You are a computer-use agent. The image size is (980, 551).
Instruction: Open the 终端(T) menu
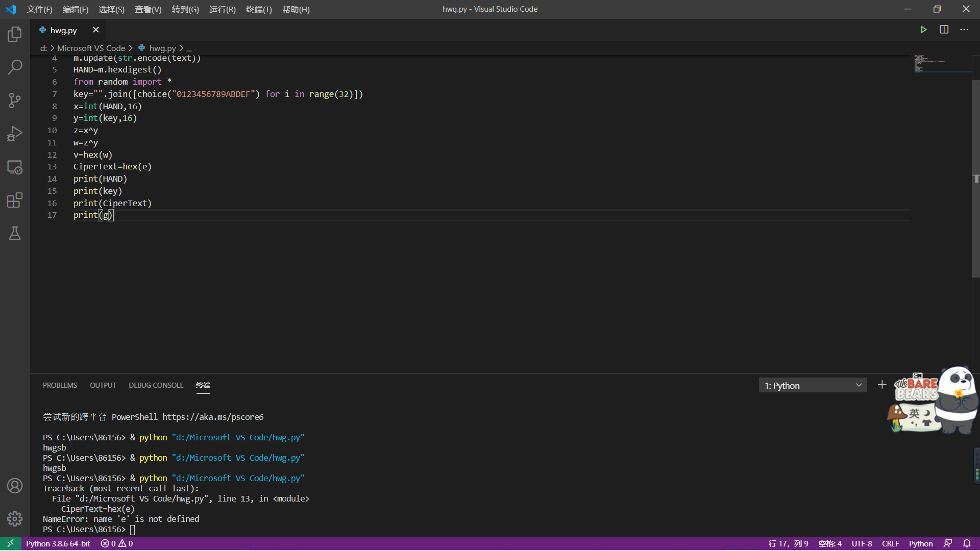coord(259,9)
